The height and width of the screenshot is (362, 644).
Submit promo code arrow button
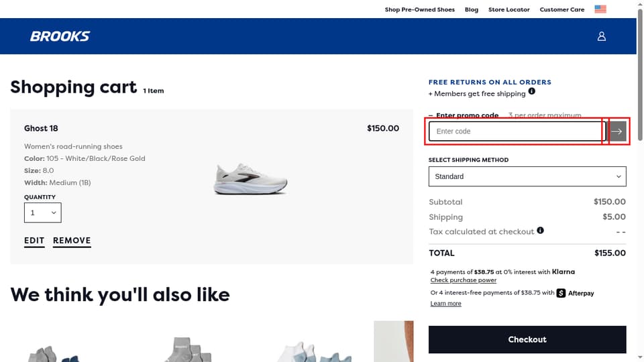click(x=616, y=131)
